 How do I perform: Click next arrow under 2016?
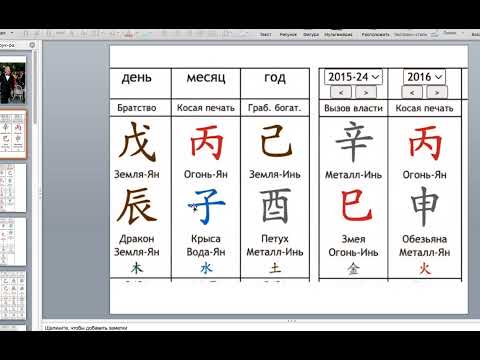click(437, 92)
